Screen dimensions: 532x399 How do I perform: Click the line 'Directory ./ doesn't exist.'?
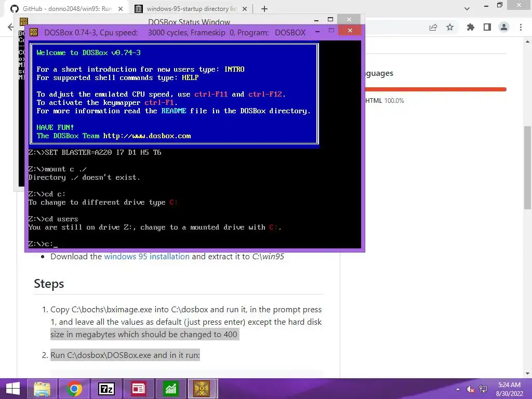tap(84, 178)
